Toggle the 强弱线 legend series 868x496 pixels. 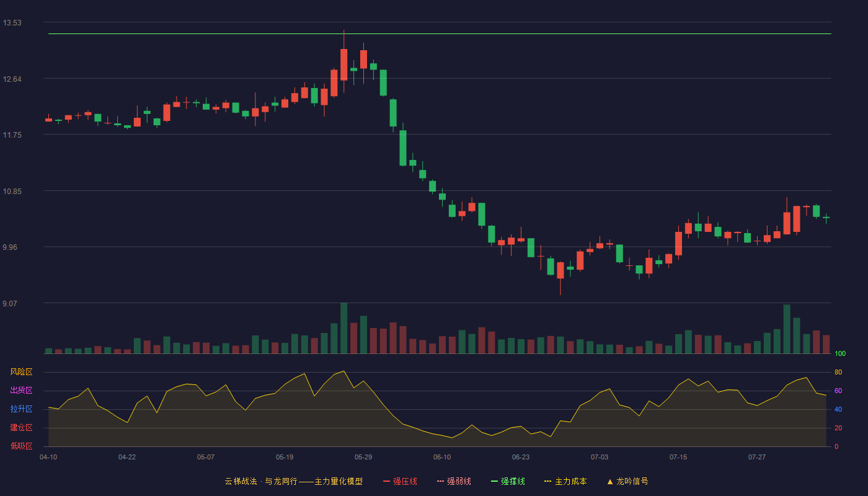pyautogui.click(x=454, y=481)
